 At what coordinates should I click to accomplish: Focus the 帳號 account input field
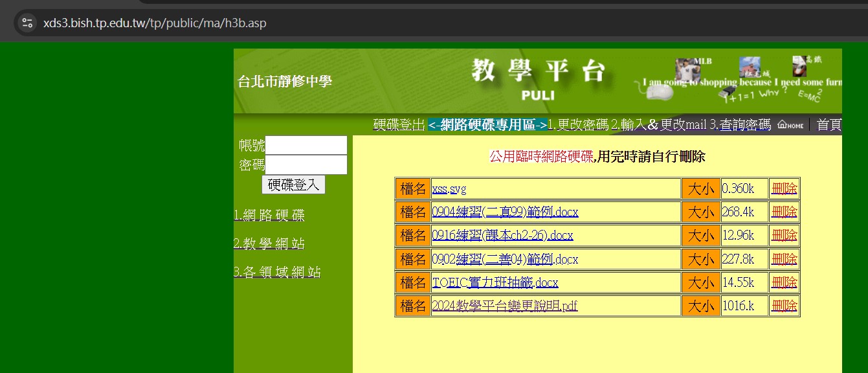tap(306, 145)
